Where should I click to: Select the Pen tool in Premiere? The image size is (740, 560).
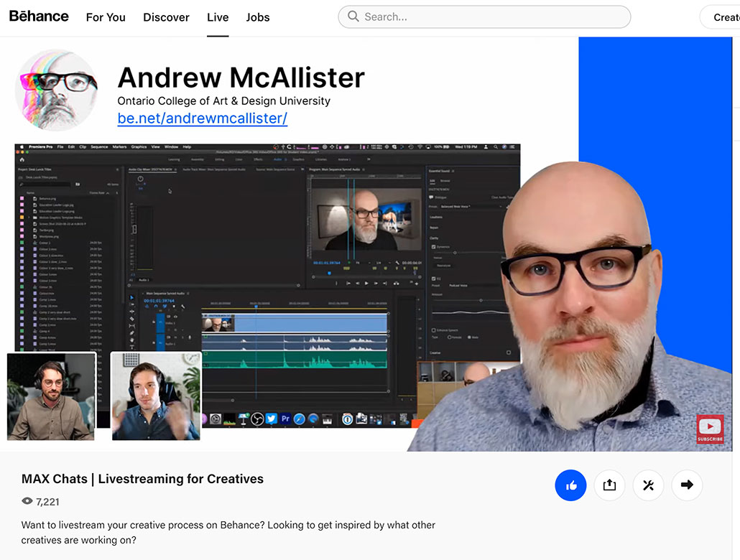(131, 333)
